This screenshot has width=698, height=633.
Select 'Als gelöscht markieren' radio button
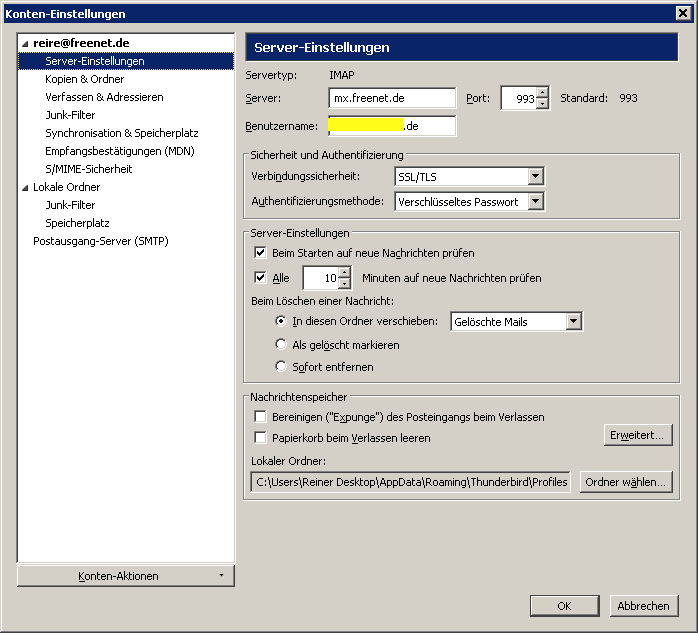(x=282, y=344)
